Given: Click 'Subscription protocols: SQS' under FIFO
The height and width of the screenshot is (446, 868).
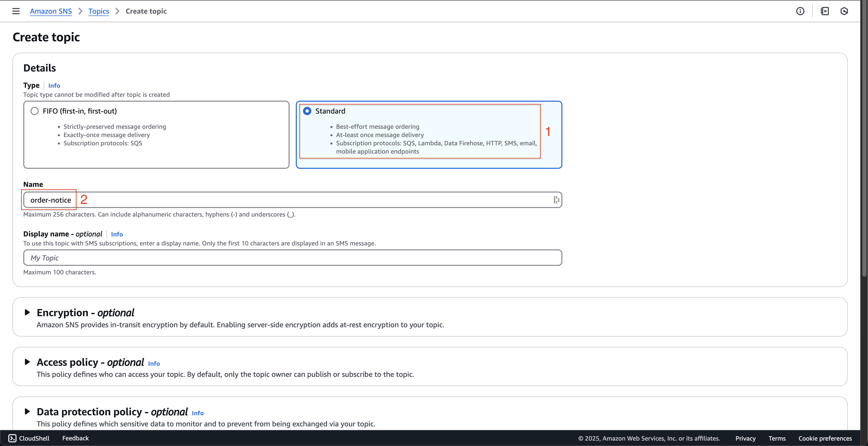Looking at the screenshot, I should 103,143.
